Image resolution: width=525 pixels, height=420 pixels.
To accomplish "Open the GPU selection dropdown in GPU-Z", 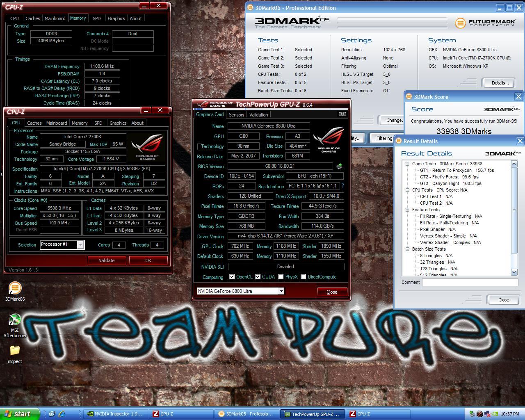I will point(281,291).
